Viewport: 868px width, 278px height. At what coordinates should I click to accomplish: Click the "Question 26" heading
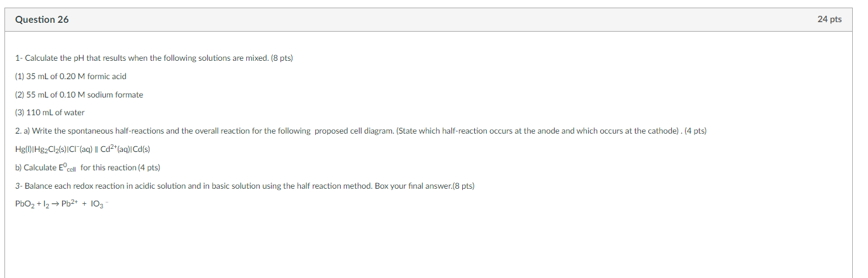[x=42, y=20]
